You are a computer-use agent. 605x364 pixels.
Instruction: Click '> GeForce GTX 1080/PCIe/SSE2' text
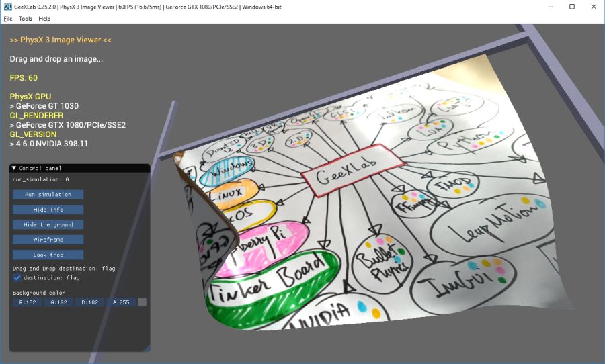tap(68, 124)
